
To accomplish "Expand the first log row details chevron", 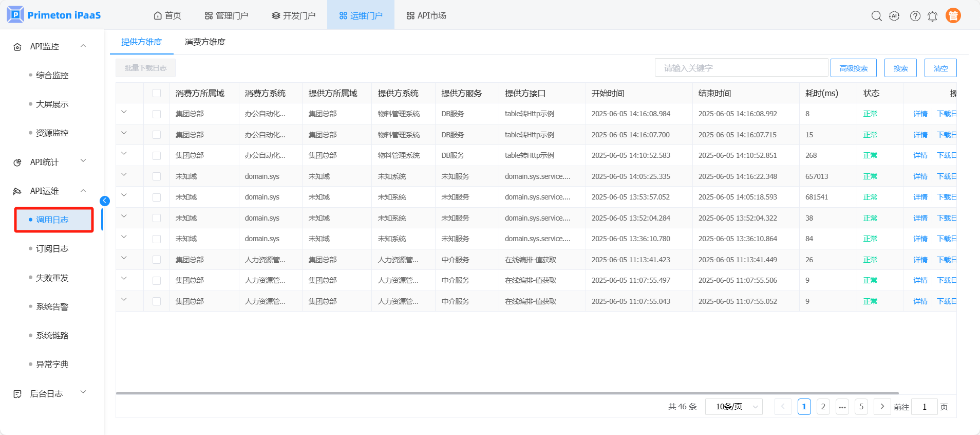I will click(124, 112).
